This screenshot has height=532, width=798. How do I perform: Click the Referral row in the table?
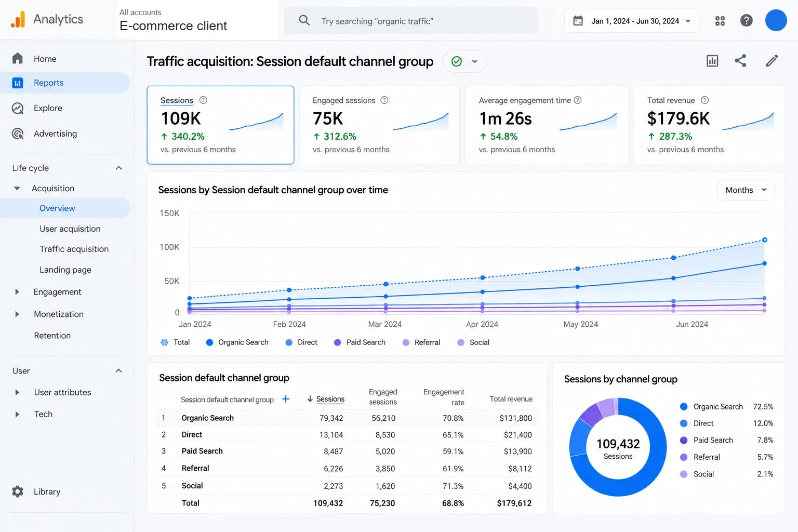pos(347,468)
